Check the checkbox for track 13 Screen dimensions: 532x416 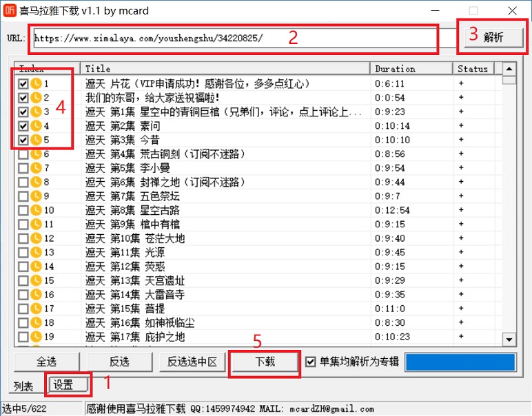pyautogui.click(x=23, y=253)
